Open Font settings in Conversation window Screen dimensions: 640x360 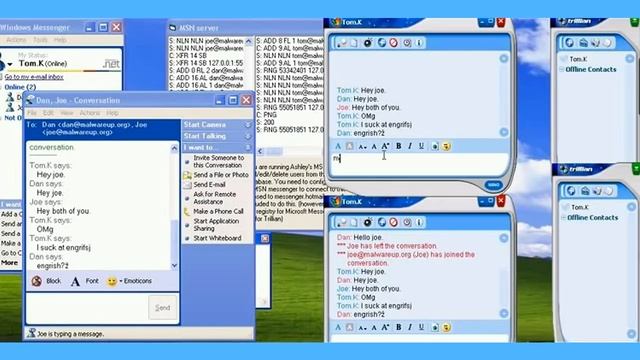pos(85,281)
